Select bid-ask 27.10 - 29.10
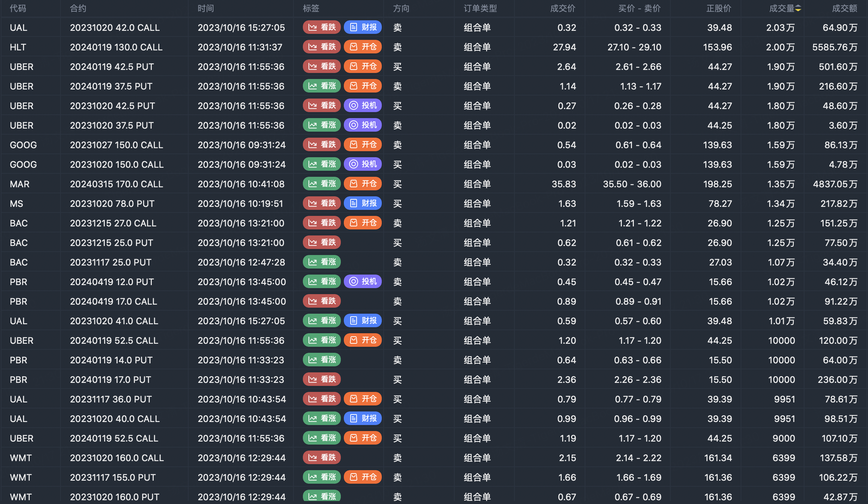The image size is (868, 504). pyautogui.click(x=634, y=47)
